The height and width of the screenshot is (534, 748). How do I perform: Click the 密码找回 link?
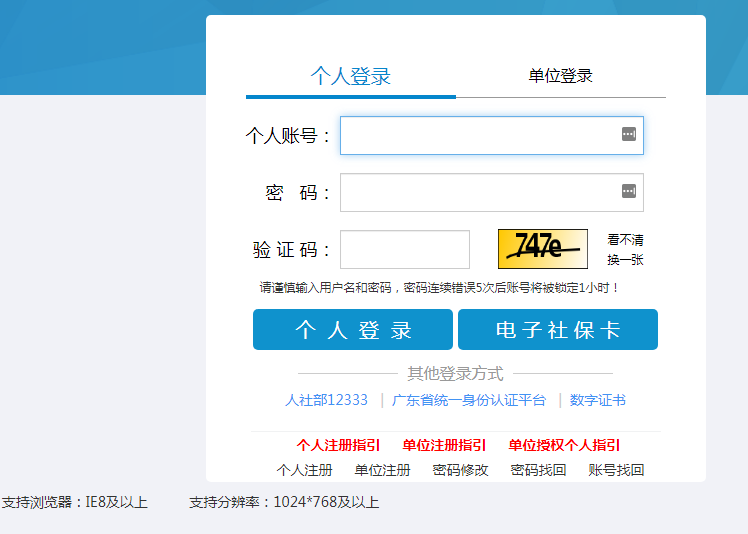538,470
